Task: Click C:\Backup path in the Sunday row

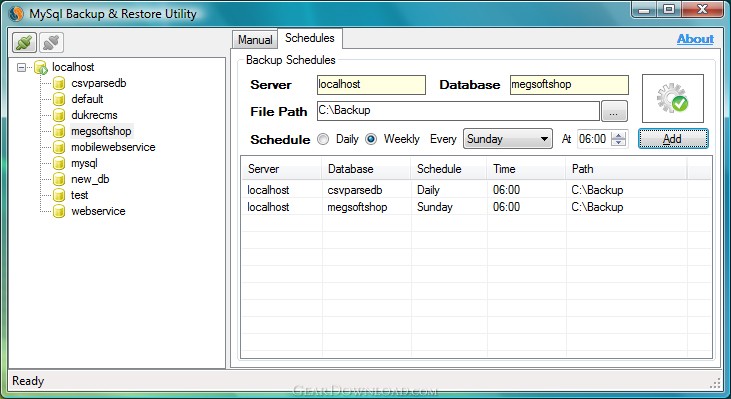Action: [597, 207]
